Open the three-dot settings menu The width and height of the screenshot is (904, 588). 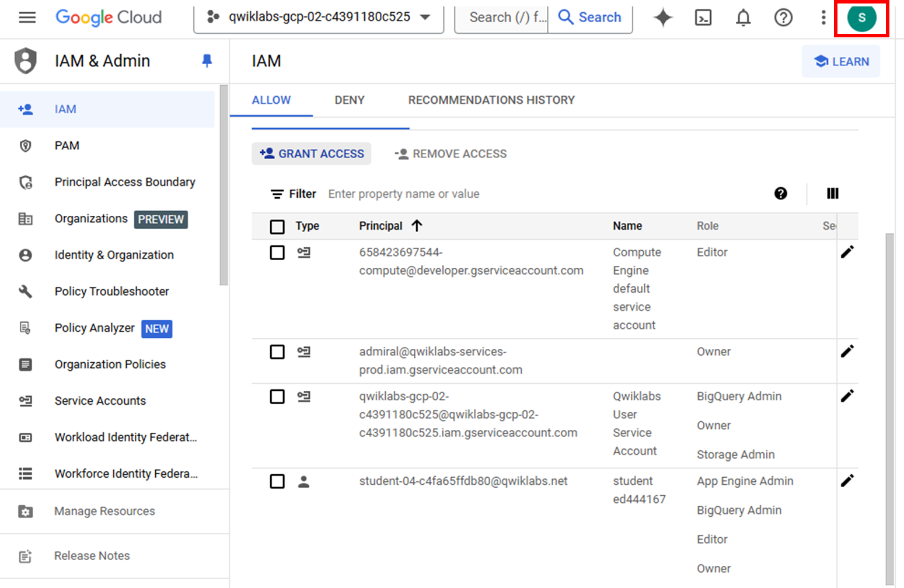click(823, 17)
